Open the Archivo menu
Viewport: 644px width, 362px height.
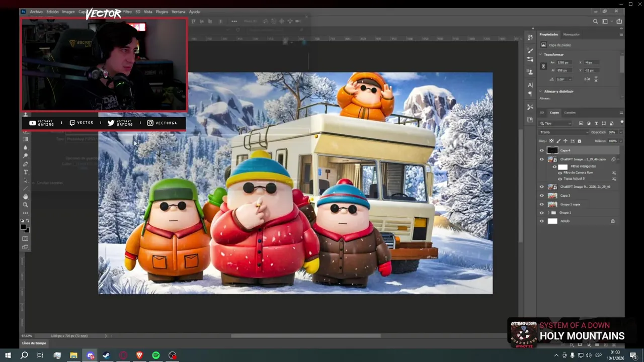pos(36,12)
